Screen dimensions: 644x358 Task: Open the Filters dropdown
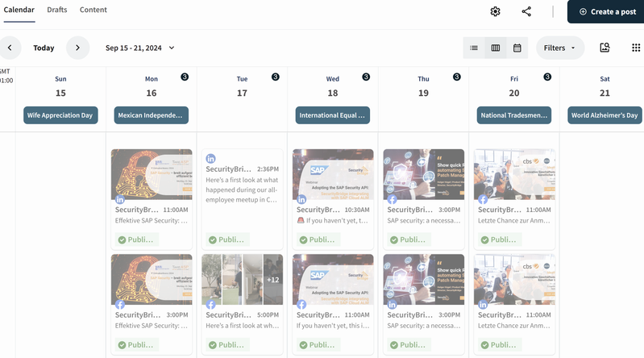[560, 48]
